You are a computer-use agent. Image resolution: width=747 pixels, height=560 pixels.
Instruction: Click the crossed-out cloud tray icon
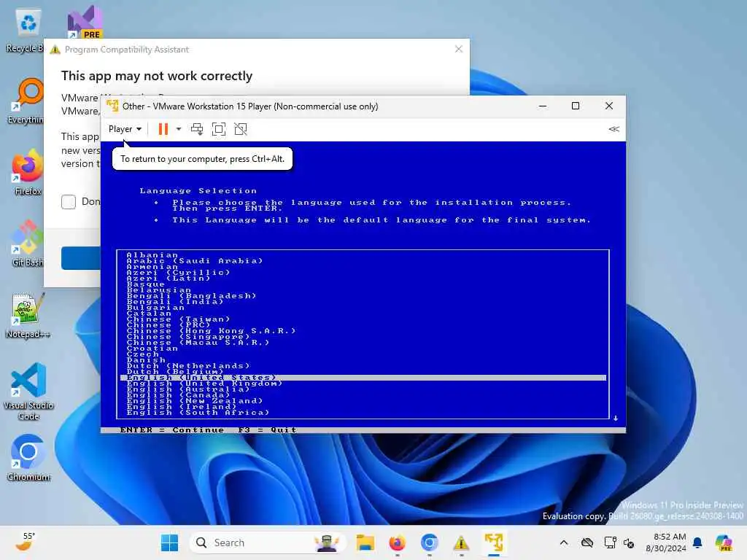click(x=587, y=542)
